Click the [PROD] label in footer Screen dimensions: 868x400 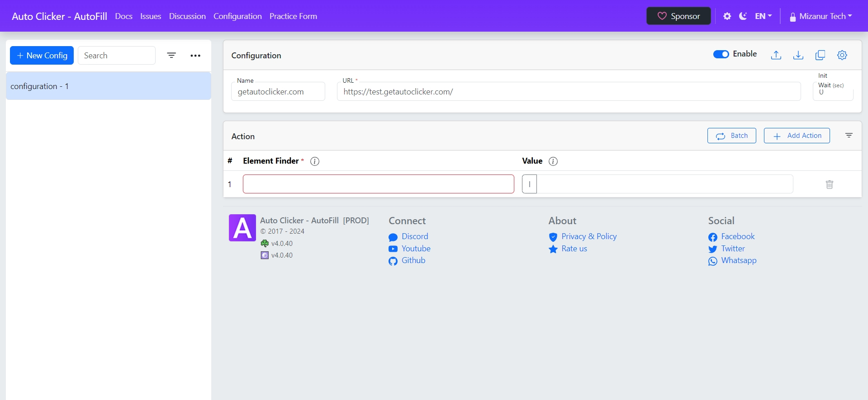(356, 221)
